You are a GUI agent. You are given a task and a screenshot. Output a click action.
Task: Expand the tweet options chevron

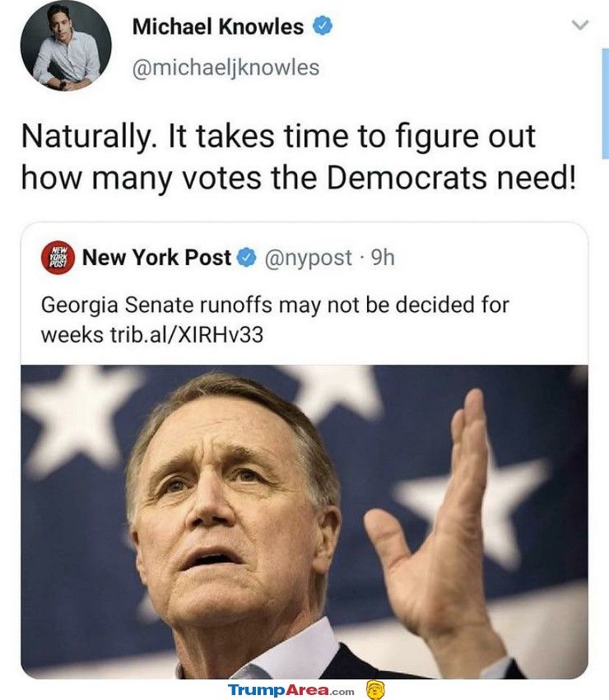point(580,26)
